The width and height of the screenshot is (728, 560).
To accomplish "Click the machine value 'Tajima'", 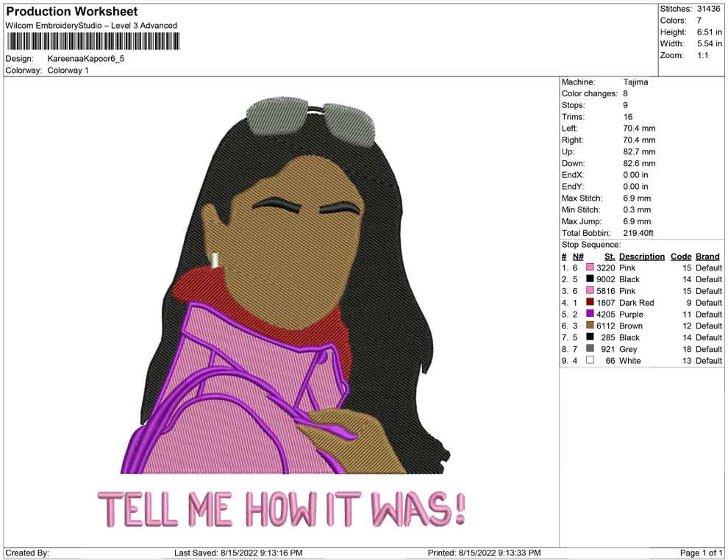I will [635, 82].
